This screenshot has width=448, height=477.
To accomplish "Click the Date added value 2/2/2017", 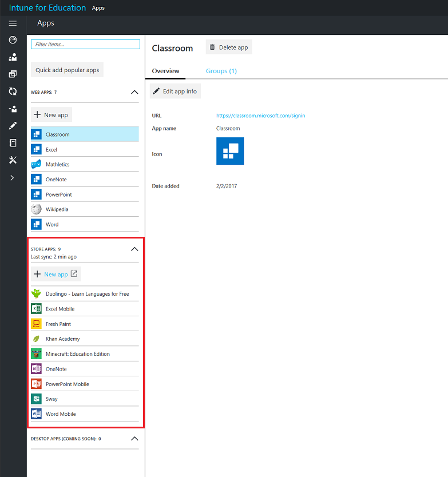I will [x=227, y=186].
